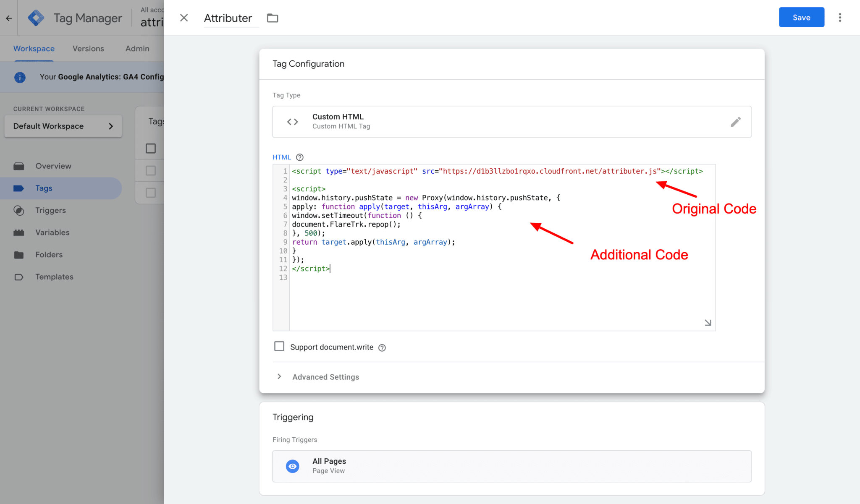The image size is (860, 504).
Task: Click the Tag Manager logo
Action: click(36, 18)
